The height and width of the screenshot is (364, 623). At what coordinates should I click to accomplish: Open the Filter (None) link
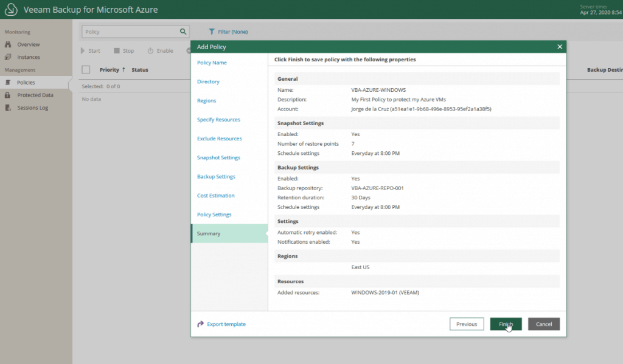coord(233,32)
